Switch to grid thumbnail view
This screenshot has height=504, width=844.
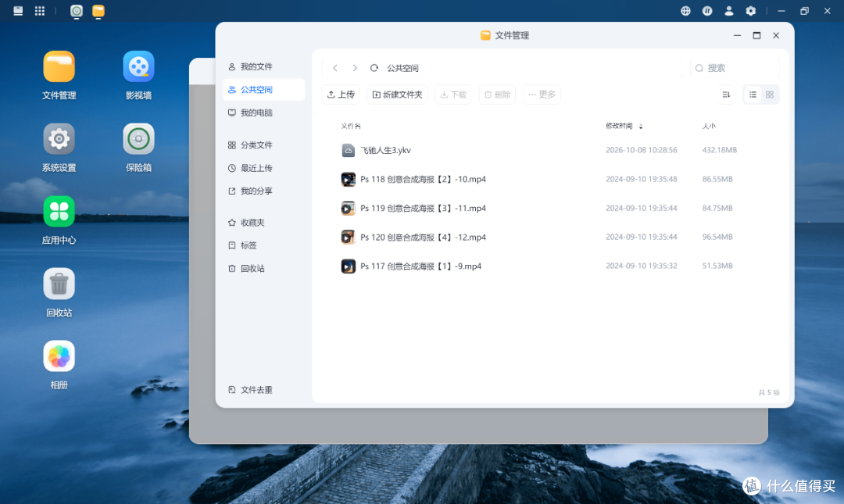pyautogui.click(x=770, y=95)
